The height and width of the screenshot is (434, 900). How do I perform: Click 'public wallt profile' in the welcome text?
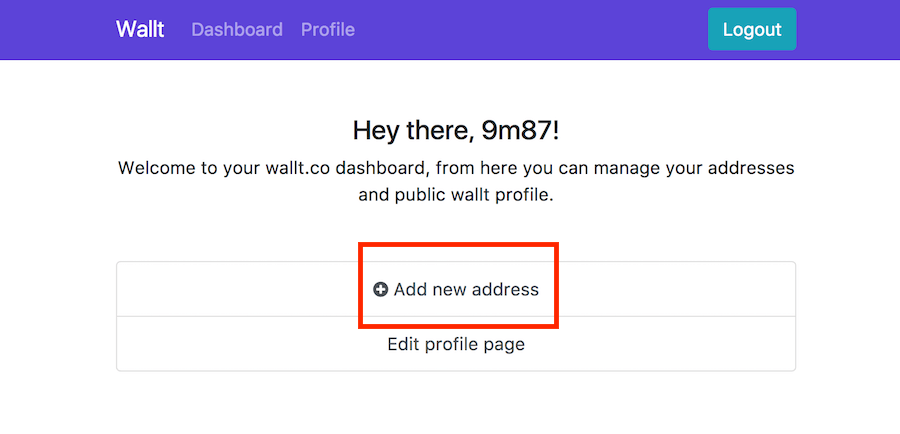click(473, 194)
